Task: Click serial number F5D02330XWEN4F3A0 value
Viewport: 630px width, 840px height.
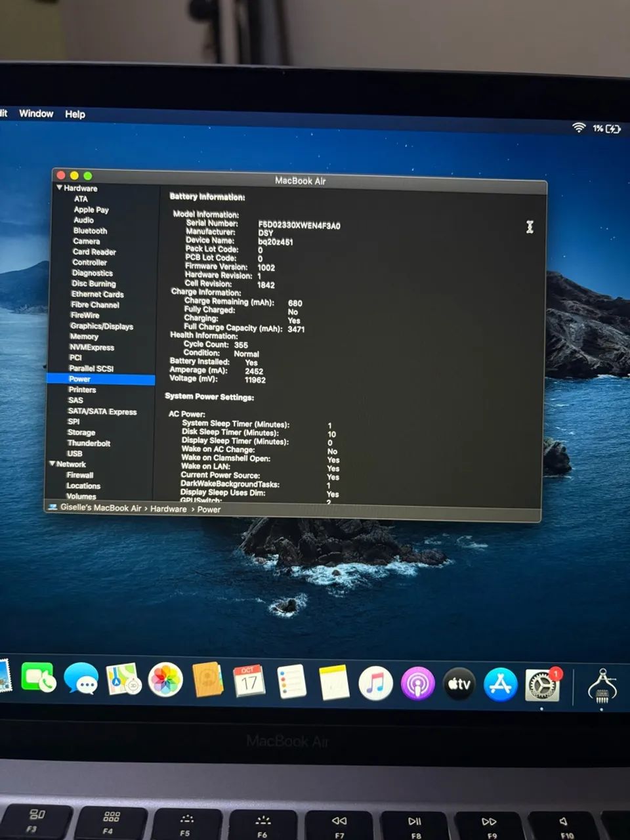Action: pos(299,225)
